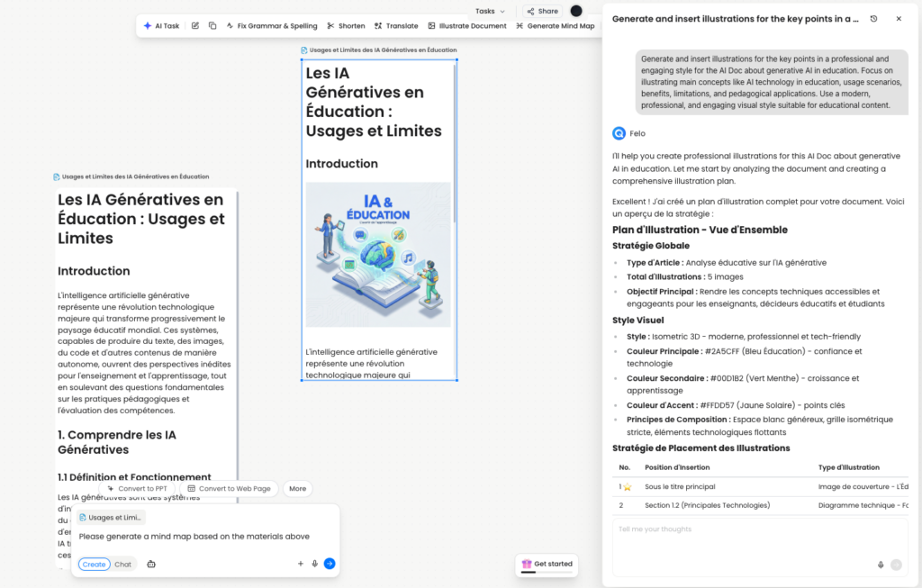Image resolution: width=922 pixels, height=588 pixels.
Task: Click the 'Tell me your thoughts' input field
Action: tap(756, 536)
